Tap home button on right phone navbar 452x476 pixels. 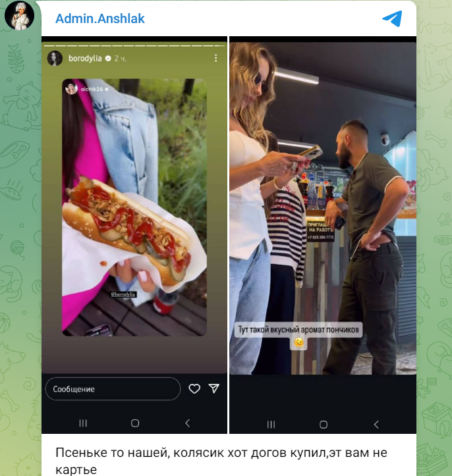point(324,425)
